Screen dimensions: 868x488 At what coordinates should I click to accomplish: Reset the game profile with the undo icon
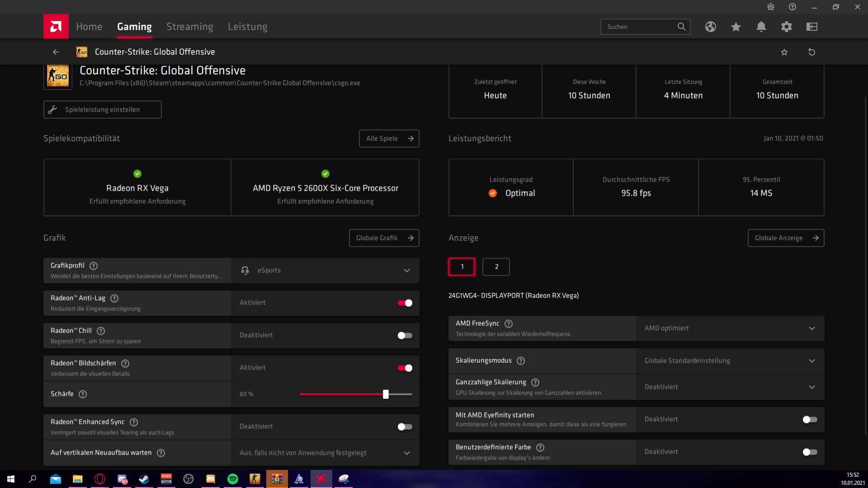click(x=811, y=52)
